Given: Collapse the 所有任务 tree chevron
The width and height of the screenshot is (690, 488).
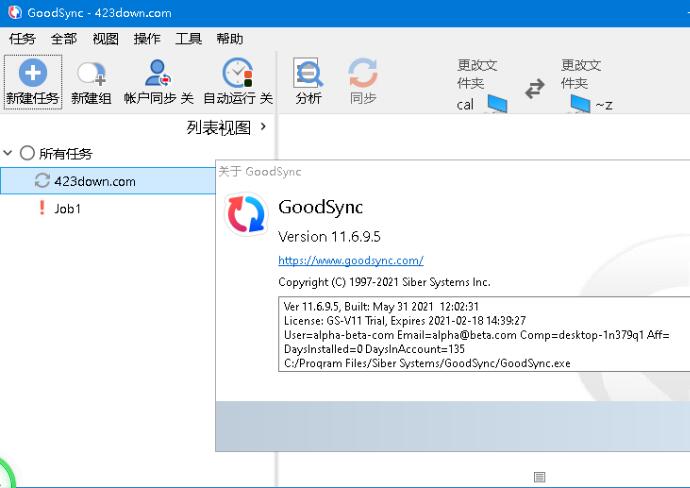Looking at the screenshot, I should click(x=7, y=153).
